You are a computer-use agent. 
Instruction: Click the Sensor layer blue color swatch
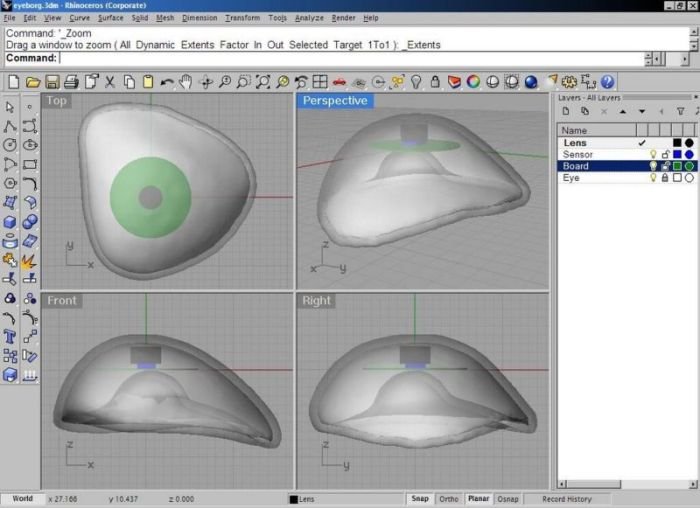point(677,155)
